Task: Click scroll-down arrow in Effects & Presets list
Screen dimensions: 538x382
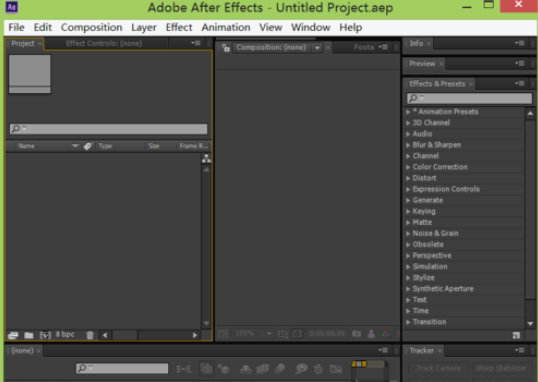Action: 530,323
